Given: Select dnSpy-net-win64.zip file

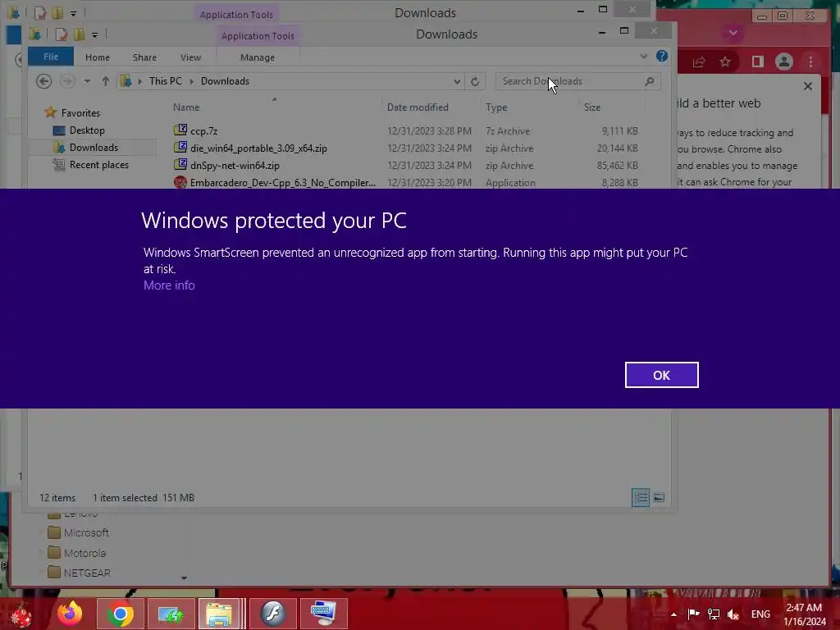Looking at the screenshot, I should click(235, 166).
